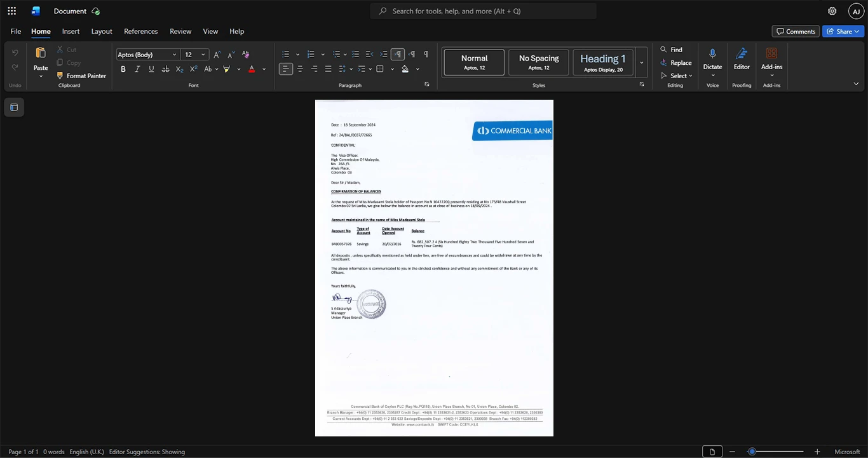Toggle Subscript formatting
This screenshot has width=868, height=458.
click(x=179, y=69)
